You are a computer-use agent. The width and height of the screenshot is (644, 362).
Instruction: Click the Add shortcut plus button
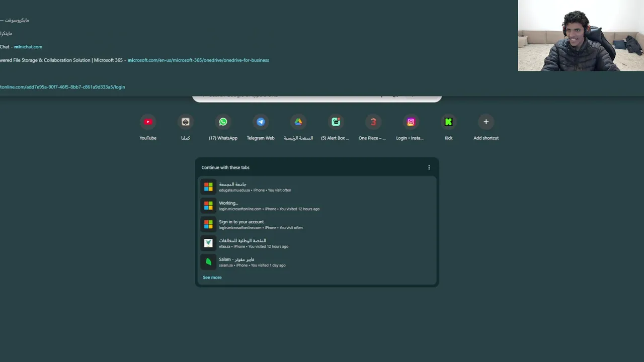coord(486,122)
